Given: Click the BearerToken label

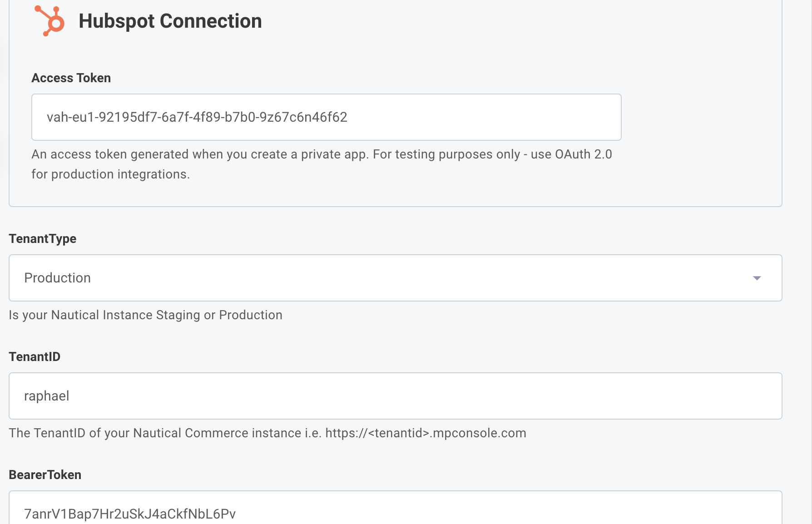Looking at the screenshot, I should (45, 474).
